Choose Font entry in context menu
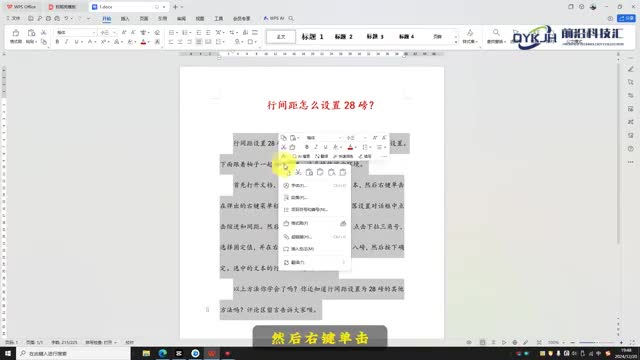Image resolution: width=640 pixels, height=360 pixels. [x=314, y=185]
